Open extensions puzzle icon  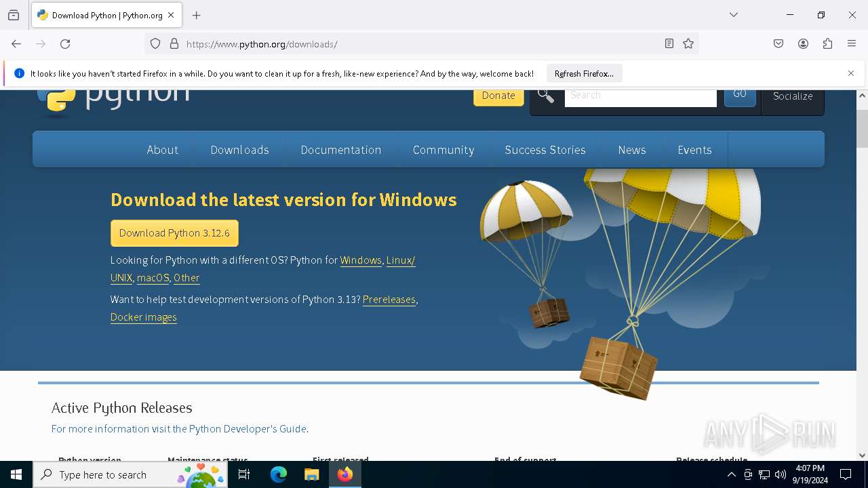(827, 44)
